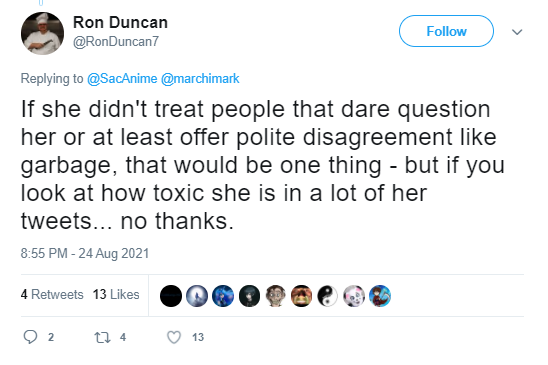Image resolution: width=548 pixels, height=365 pixels.
Task: Click the last liker avatar with blue hair
Action: (380, 296)
